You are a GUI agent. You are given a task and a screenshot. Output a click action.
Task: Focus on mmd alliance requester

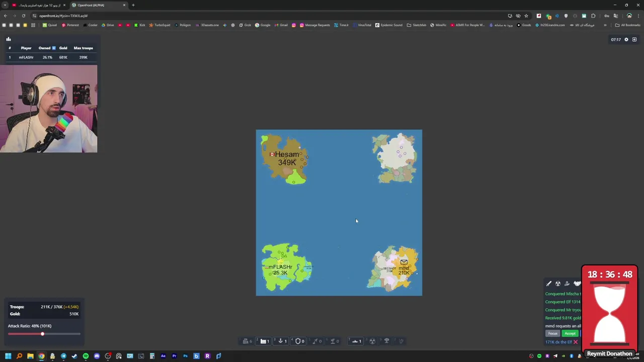pyautogui.click(x=553, y=333)
